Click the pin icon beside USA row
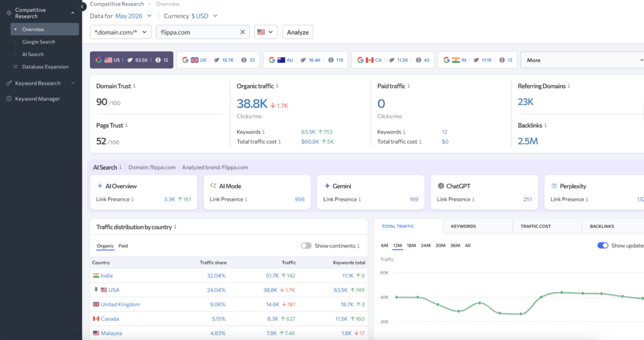 [x=96, y=290]
